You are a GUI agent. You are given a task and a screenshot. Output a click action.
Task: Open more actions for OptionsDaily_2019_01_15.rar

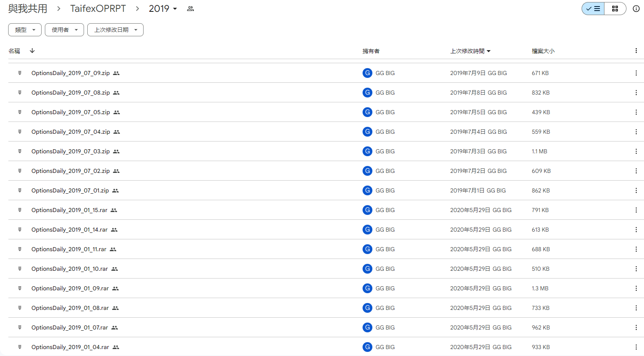(636, 210)
